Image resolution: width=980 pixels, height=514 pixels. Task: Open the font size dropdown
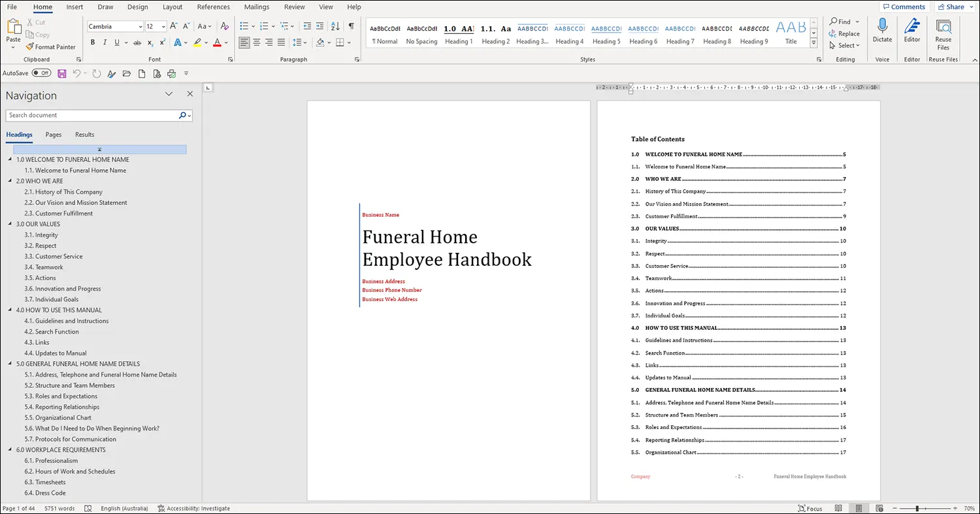(x=162, y=26)
